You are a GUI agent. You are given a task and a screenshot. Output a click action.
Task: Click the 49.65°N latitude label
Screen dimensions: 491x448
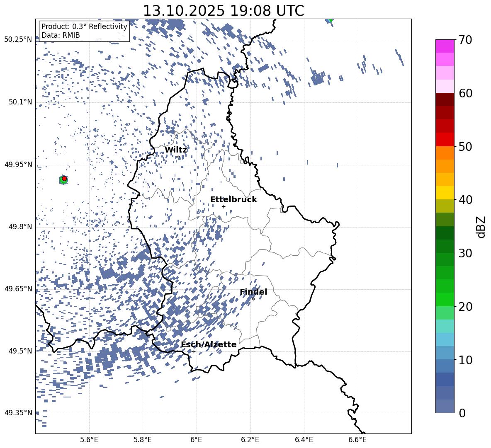pos(18,288)
